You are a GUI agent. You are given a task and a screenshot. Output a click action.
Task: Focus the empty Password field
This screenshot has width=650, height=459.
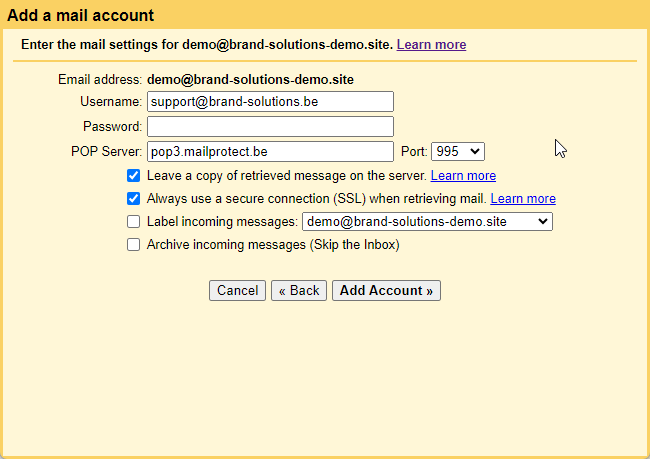[x=270, y=127]
